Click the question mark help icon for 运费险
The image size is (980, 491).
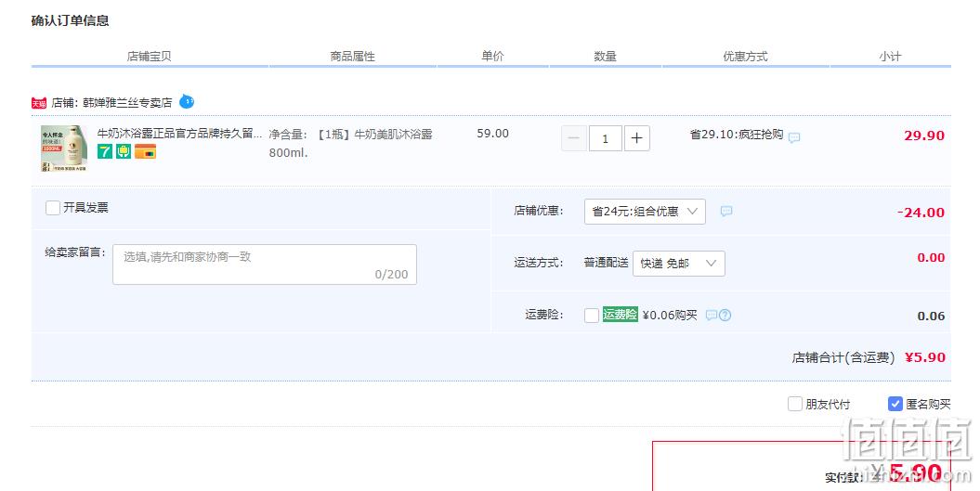725,316
